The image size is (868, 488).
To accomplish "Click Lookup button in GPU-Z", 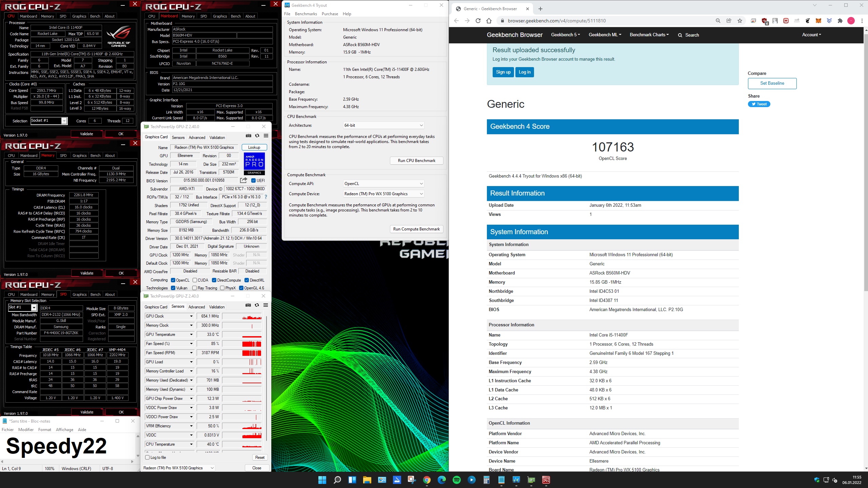I will pyautogui.click(x=254, y=147).
